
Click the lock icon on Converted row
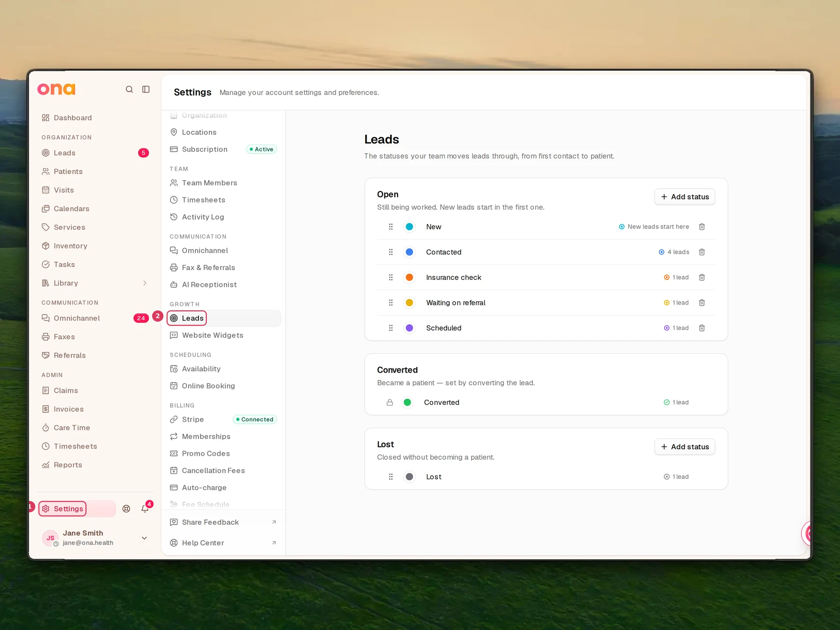[390, 402]
